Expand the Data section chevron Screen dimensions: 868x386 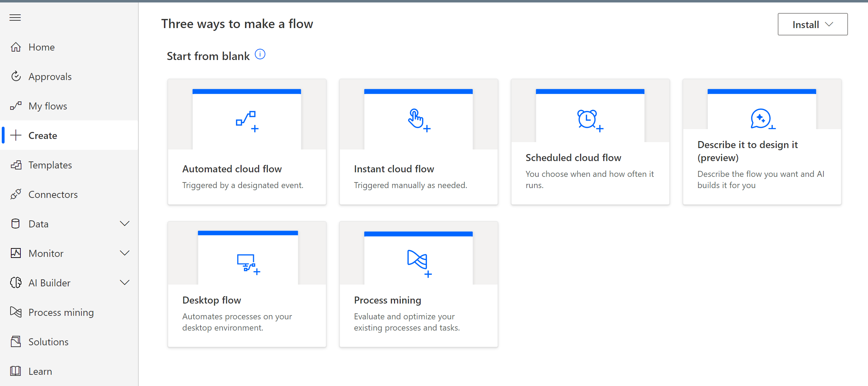[x=125, y=224]
